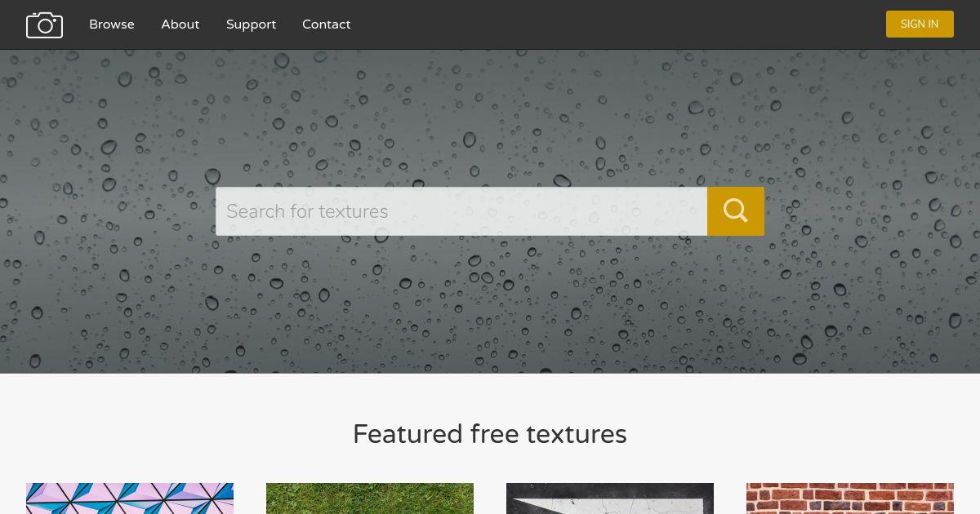Submit the search with the yellow search button

(736, 211)
